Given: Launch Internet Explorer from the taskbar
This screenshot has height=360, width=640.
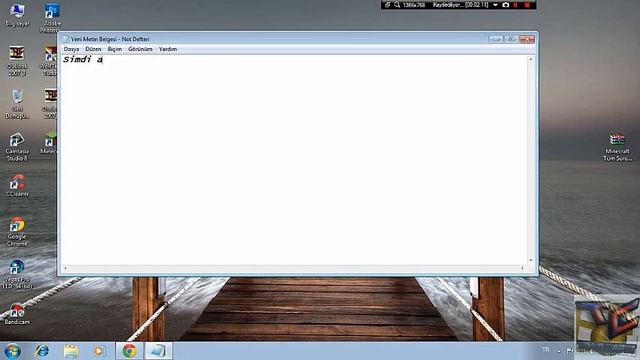Looking at the screenshot, I should [42, 351].
